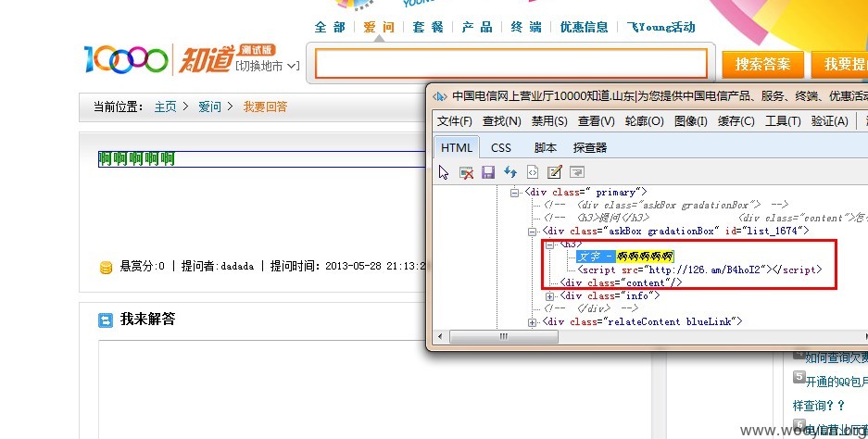Switch to the 探查器 tab

(590, 148)
